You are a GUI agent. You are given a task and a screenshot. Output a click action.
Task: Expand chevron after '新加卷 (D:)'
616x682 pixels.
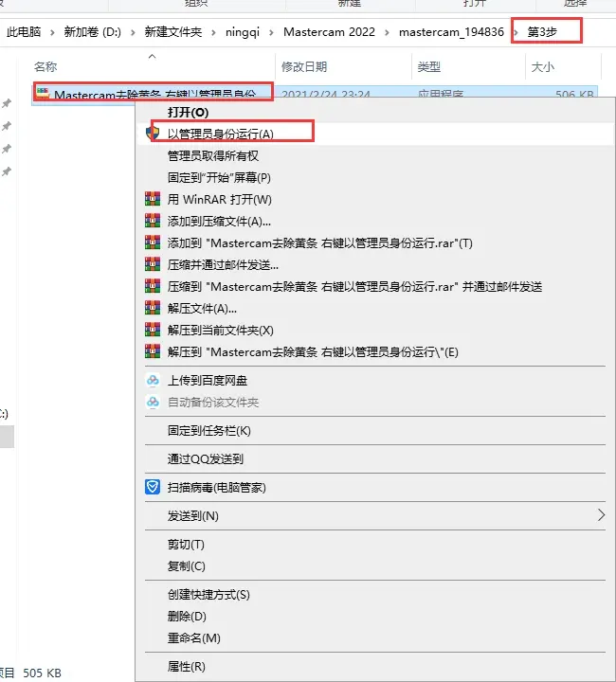(x=133, y=32)
